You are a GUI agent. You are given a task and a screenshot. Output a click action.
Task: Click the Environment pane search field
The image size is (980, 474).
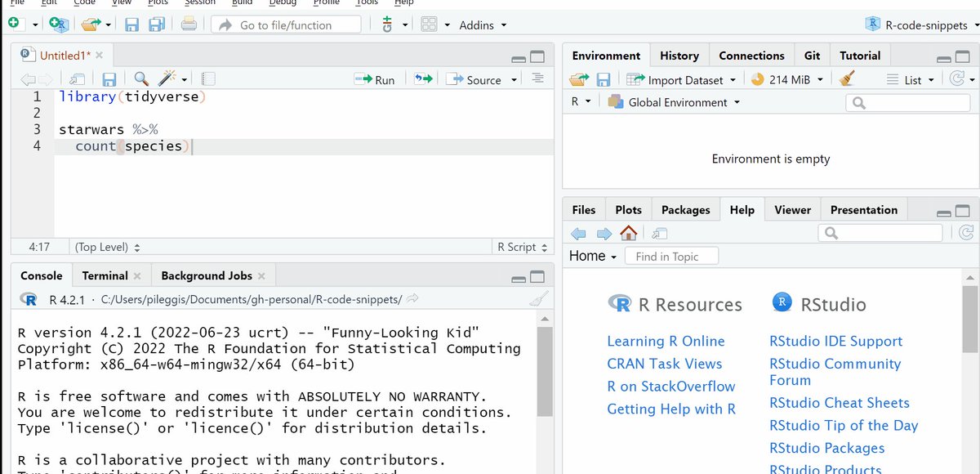point(906,103)
